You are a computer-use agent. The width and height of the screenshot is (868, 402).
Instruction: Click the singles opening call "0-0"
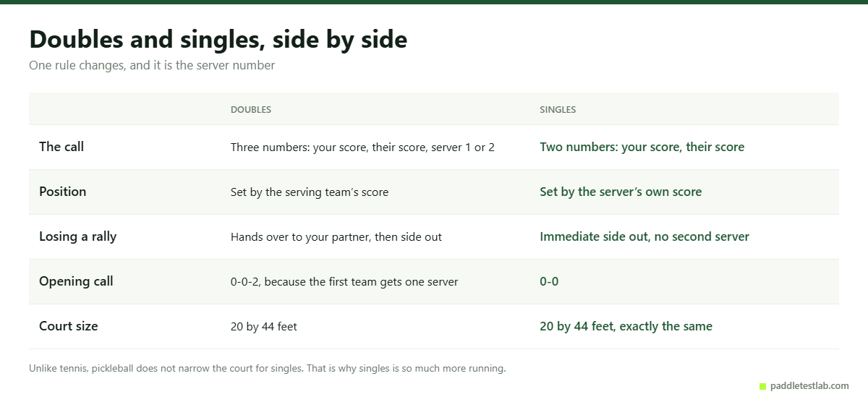549,282
